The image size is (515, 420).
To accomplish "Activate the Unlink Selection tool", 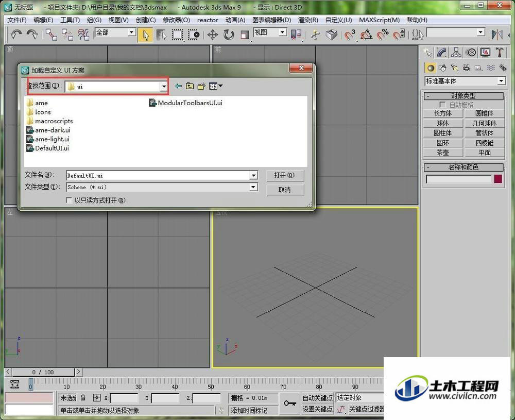I will coord(67,34).
